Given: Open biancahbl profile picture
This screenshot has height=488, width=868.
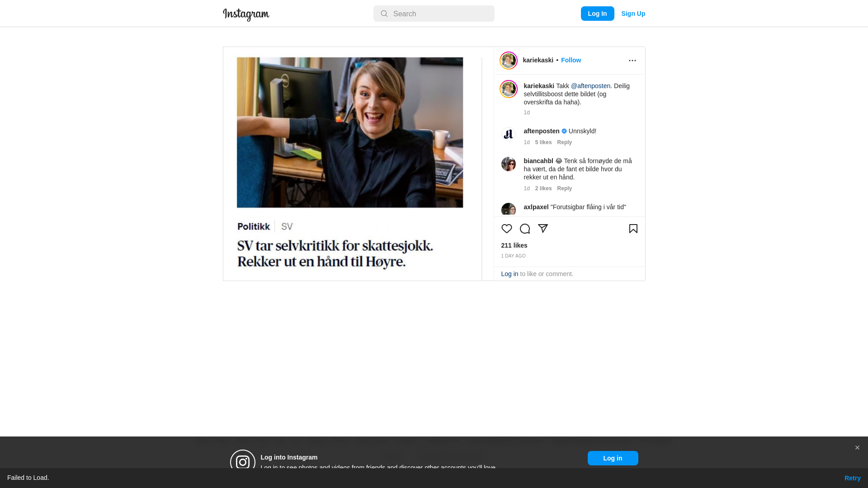Looking at the screenshot, I should pyautogui.click(x=508, y=164).
